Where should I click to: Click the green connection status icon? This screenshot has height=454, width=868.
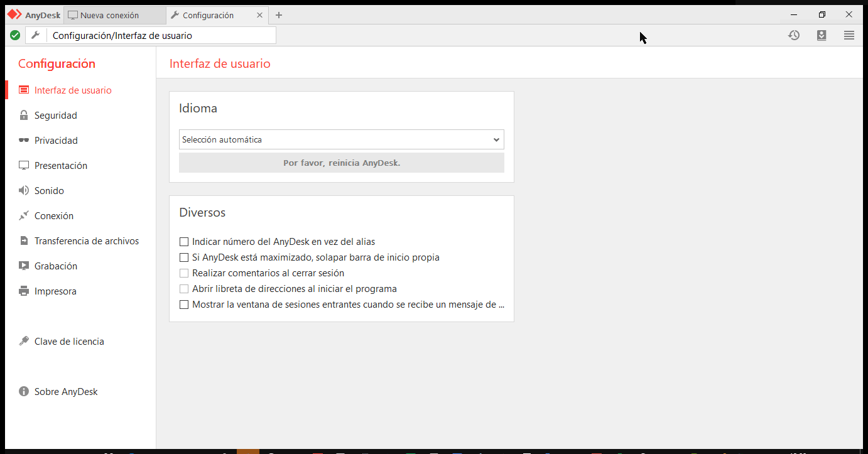[x=15, y=35]
